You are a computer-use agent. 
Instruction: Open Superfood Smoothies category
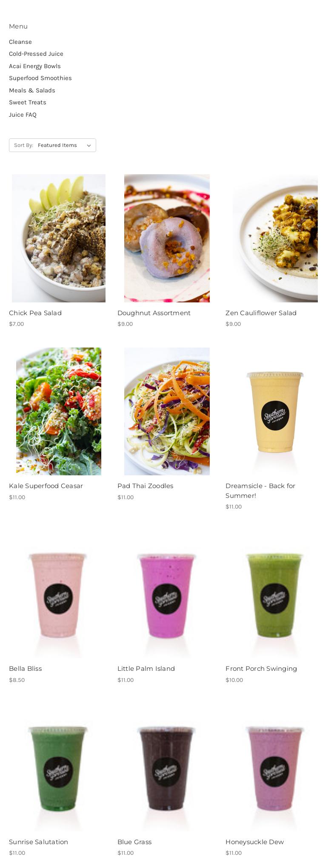coord(40,78)
